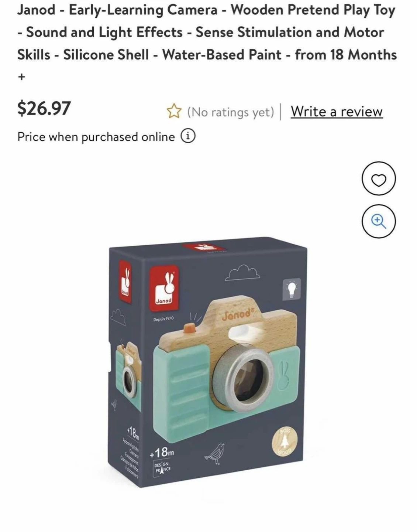Select the $26.97 price
This screenshot has width=417, height=532.
(44, 108)
